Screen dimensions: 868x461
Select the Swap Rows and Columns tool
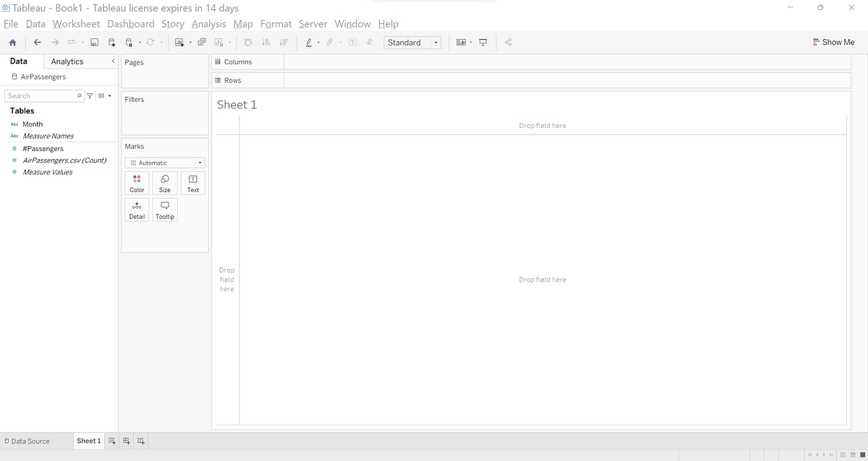(248, 42)
